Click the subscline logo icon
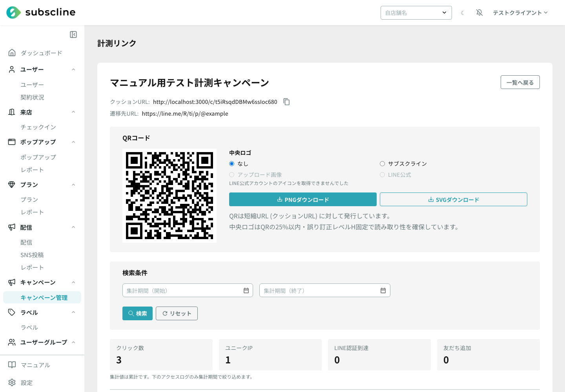The image size is (565, 392). point(13,13)
